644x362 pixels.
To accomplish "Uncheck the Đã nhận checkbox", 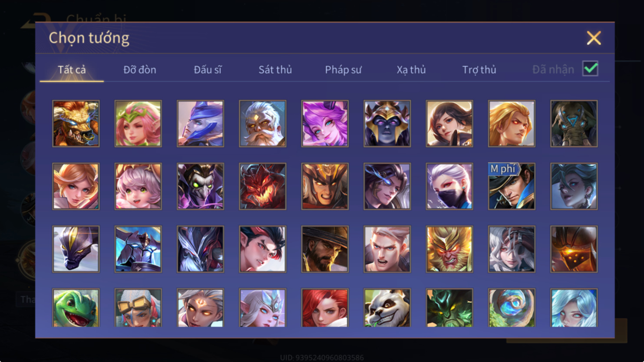I will [590, 69].
